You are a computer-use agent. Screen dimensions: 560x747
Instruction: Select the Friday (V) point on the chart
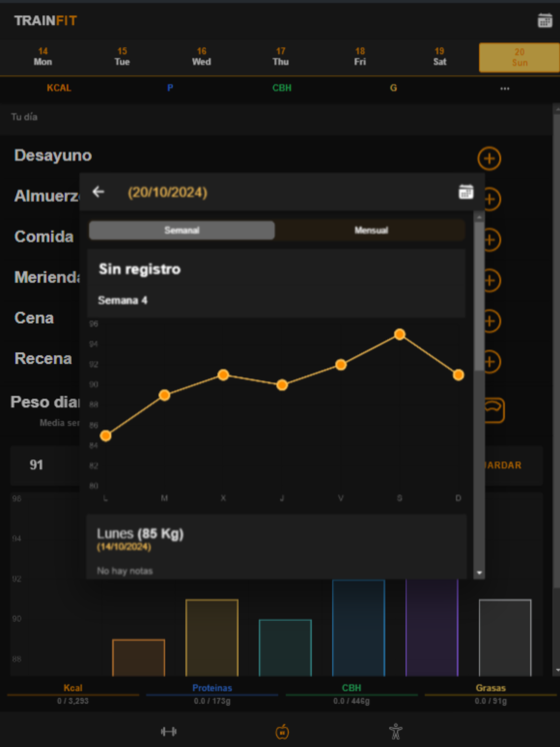point(341,365)
